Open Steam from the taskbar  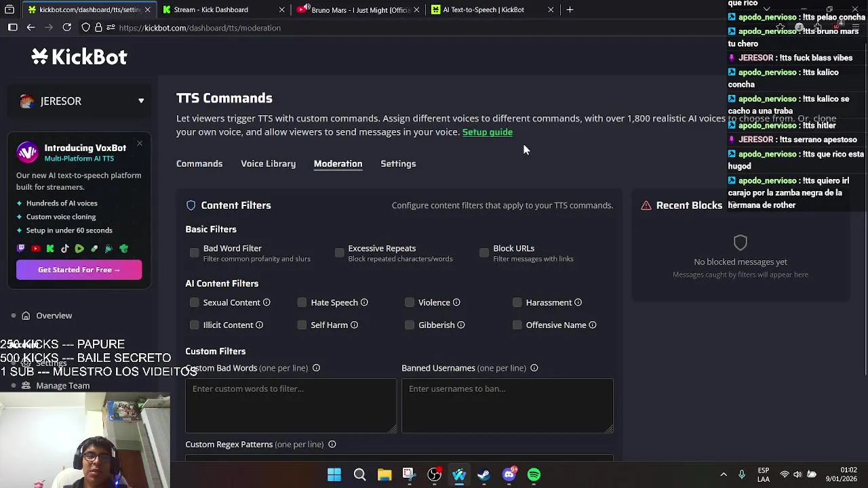pyautogui.click(x=484, y=475)
